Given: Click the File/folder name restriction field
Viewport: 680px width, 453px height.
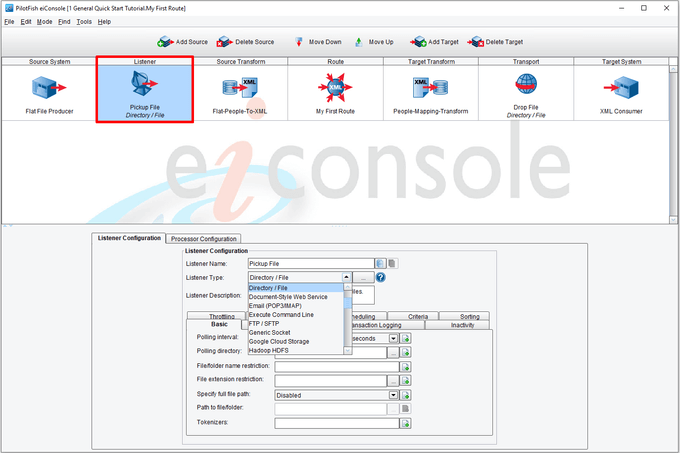Looking at the screenshot, I should point(337,367).
